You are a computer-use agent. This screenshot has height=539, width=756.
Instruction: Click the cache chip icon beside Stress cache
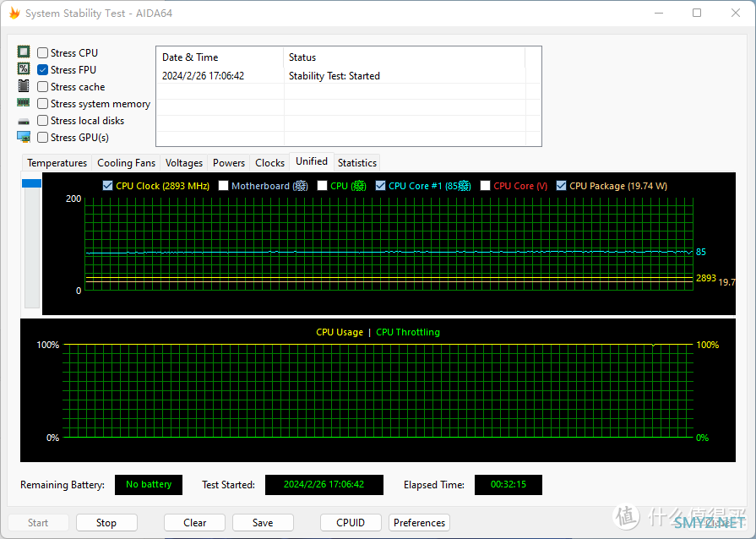tap(24, 86)
